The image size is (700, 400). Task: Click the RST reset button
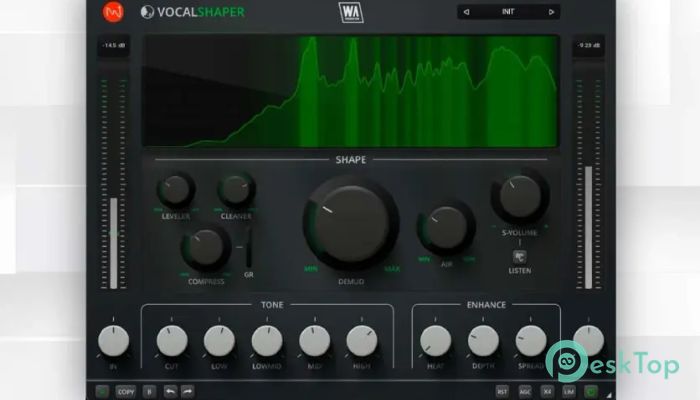click(502, 391)
